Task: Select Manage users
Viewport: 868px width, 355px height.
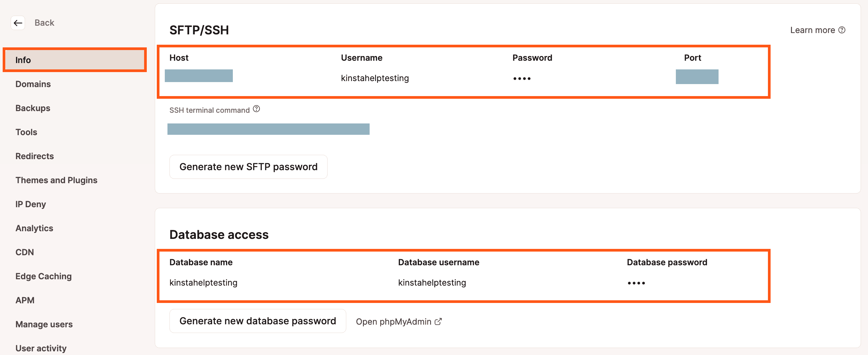Action: click(44, 324)
